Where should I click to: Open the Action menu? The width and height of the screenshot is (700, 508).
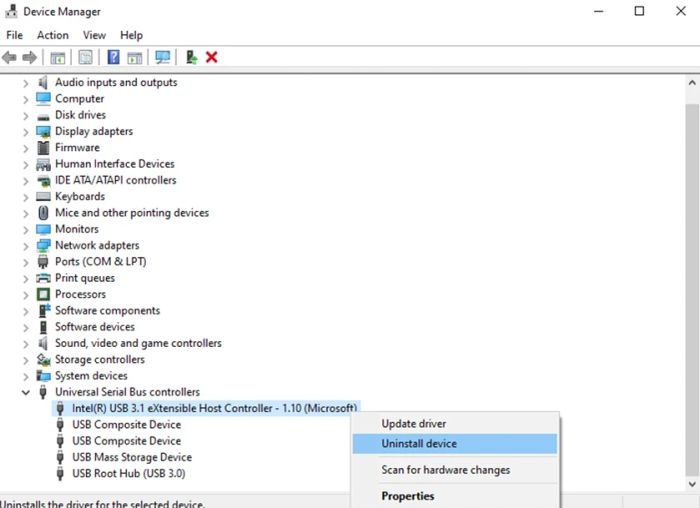(x=53, y=35)
